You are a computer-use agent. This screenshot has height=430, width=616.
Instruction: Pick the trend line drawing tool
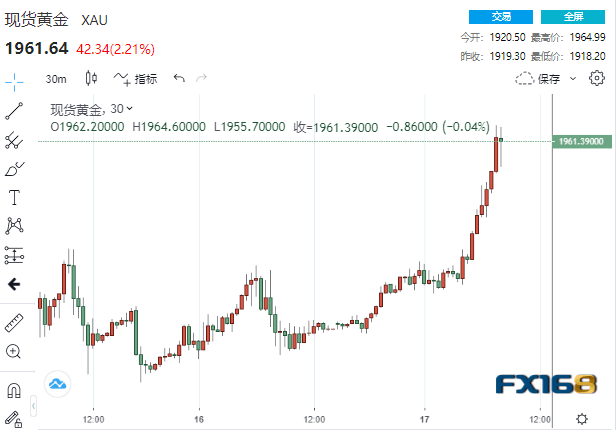14,110
